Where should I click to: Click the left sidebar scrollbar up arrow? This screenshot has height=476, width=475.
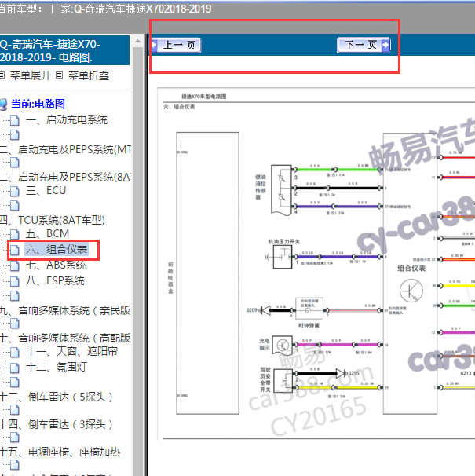(x=138, y=41)
